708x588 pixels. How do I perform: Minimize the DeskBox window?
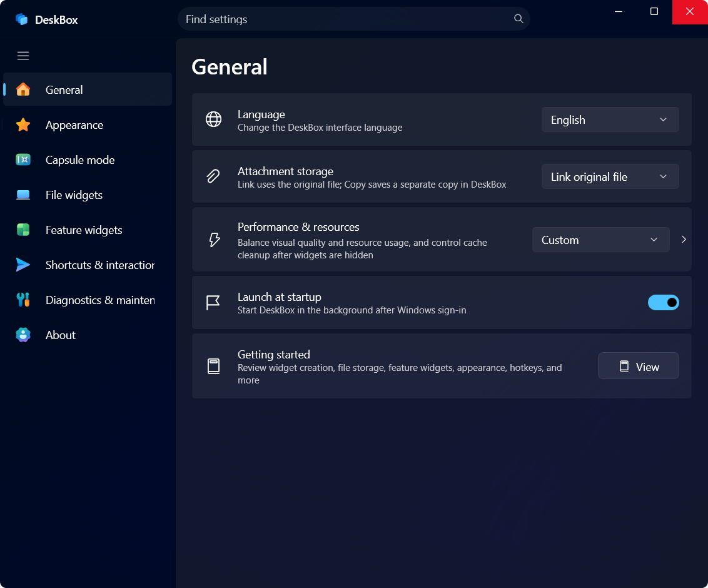point(619,12)
